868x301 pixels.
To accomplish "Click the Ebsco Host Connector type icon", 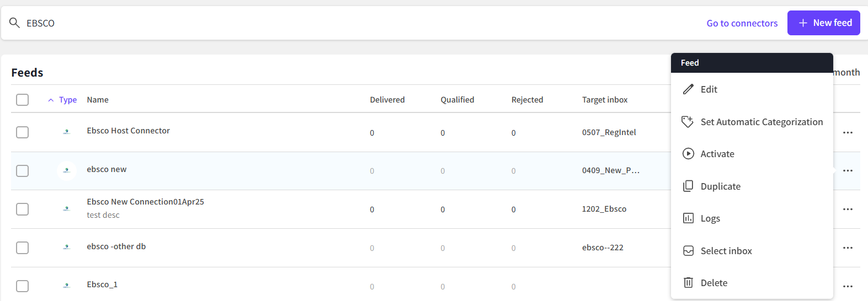I will 67,132.
